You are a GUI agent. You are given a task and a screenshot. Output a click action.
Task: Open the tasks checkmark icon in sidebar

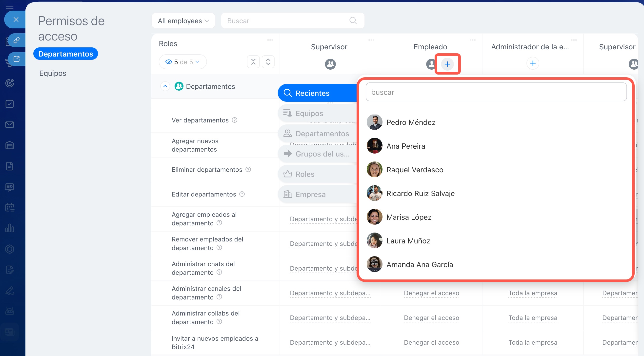tap(9, 104)
